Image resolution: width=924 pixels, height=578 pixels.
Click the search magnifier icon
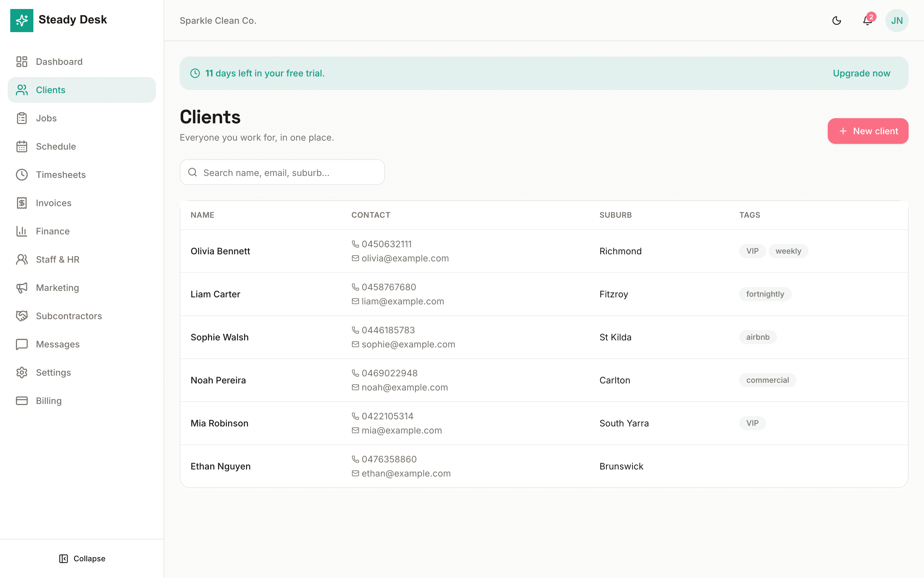pos(193,172)
